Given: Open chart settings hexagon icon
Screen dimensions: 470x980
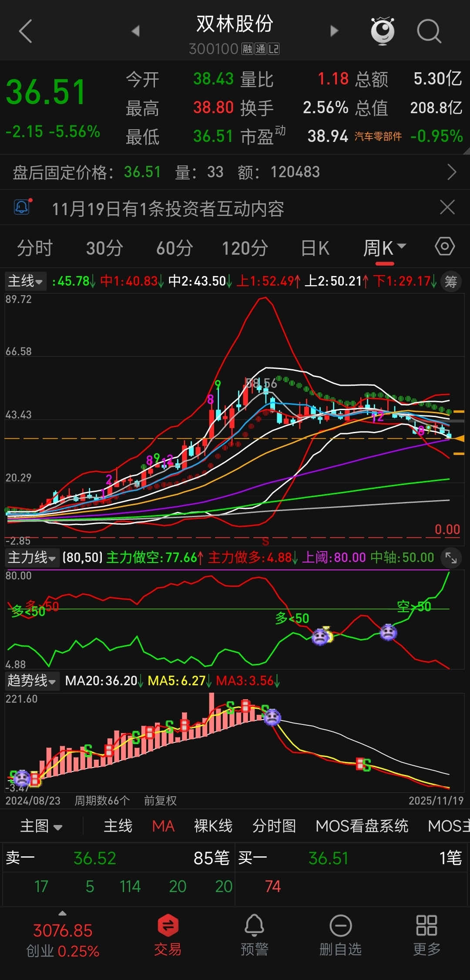Looking at the screenshot, I should pyautogui.click(x=445, y=247).
